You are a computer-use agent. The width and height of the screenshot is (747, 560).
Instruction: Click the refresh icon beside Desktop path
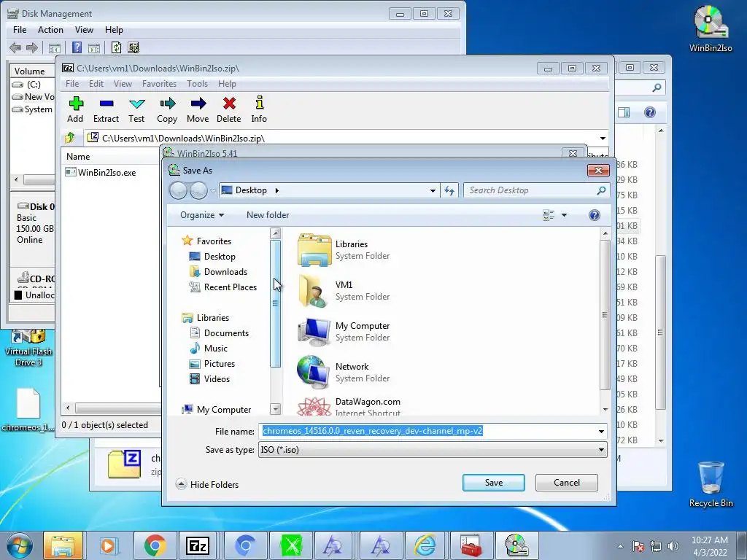tap(449, 190)
